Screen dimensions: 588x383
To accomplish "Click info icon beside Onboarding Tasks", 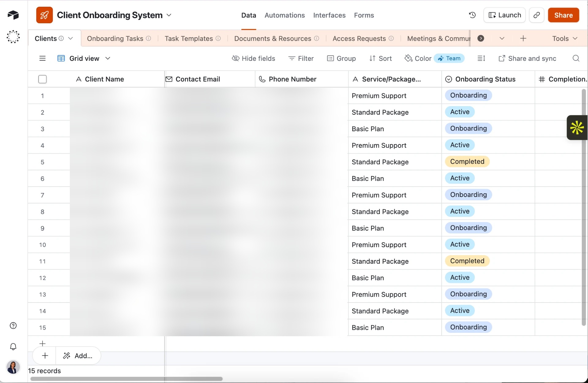I will coord(149,38).
